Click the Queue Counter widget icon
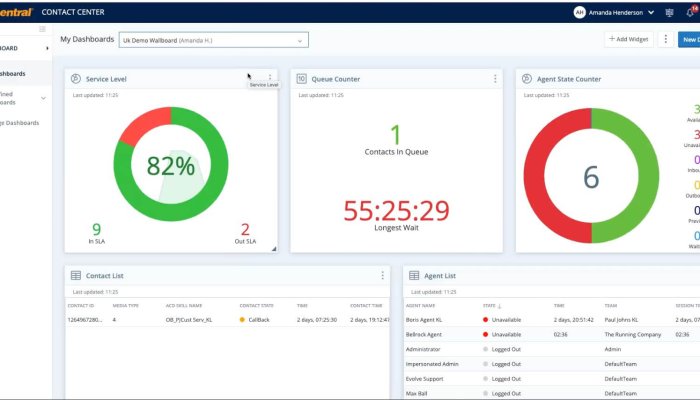The height and width of the screenshot is (400, 700). click(x=301, y=79)
